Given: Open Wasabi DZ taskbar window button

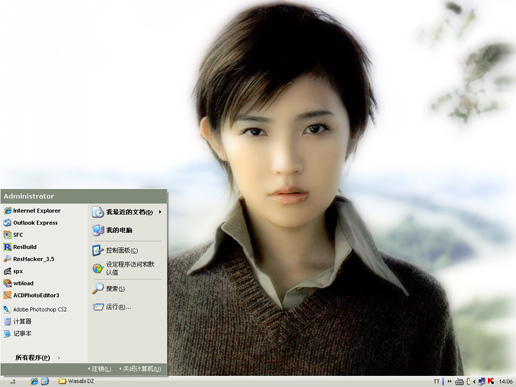Looking at the screenshot, I should click(x=76, y=381).
